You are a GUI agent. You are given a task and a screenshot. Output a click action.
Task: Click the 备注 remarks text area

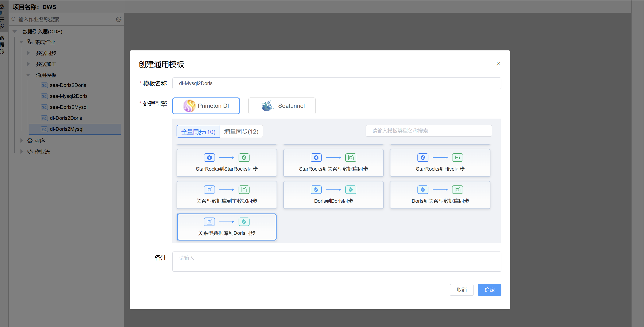(336, 261)
